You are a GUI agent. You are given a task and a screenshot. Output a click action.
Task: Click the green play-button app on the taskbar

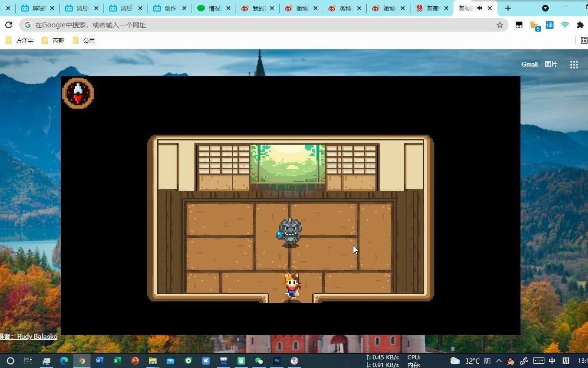coord(188,361)
